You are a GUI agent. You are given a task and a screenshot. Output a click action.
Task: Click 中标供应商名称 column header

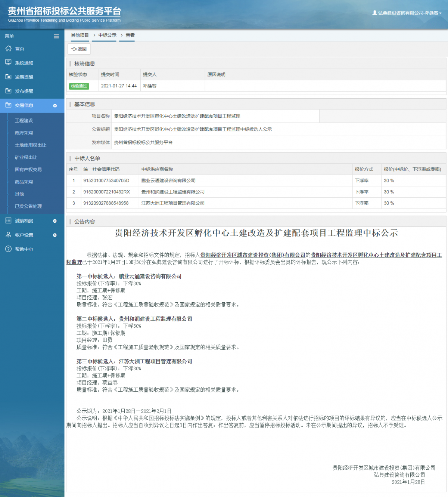tap(157, 170)
